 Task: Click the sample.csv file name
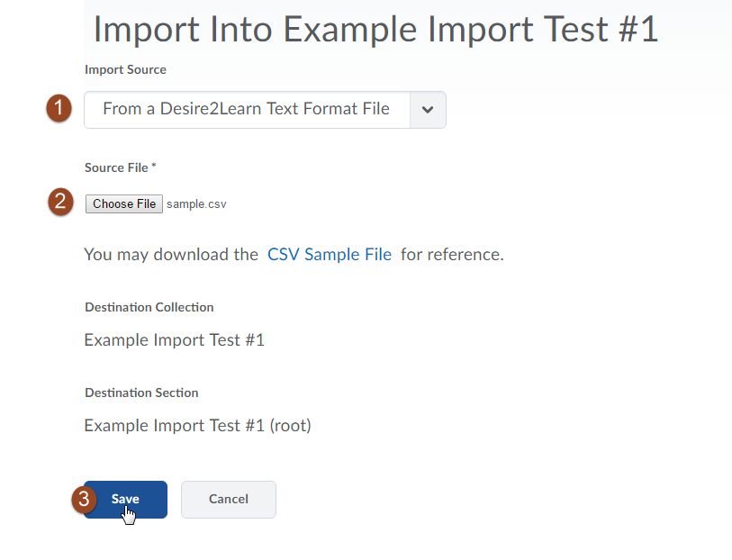pyautogui.click(x=196, y=204)
